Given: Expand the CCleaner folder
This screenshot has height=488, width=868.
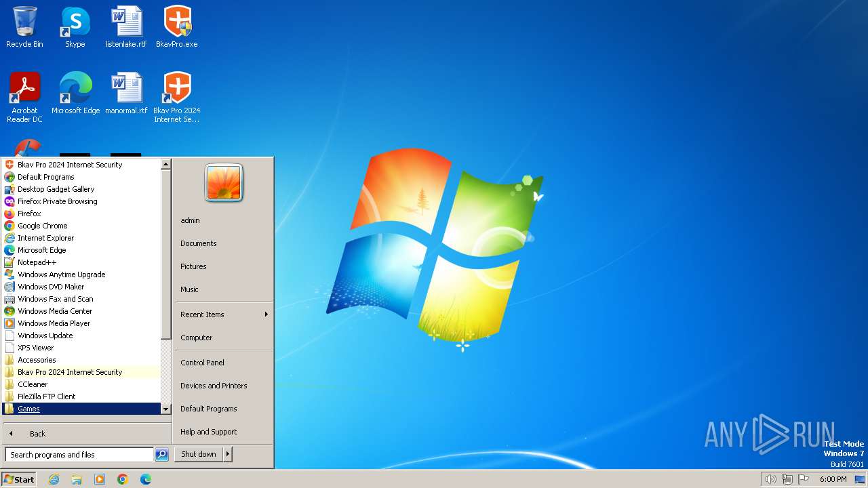Looking at the screenshot, I should point(81,384).
